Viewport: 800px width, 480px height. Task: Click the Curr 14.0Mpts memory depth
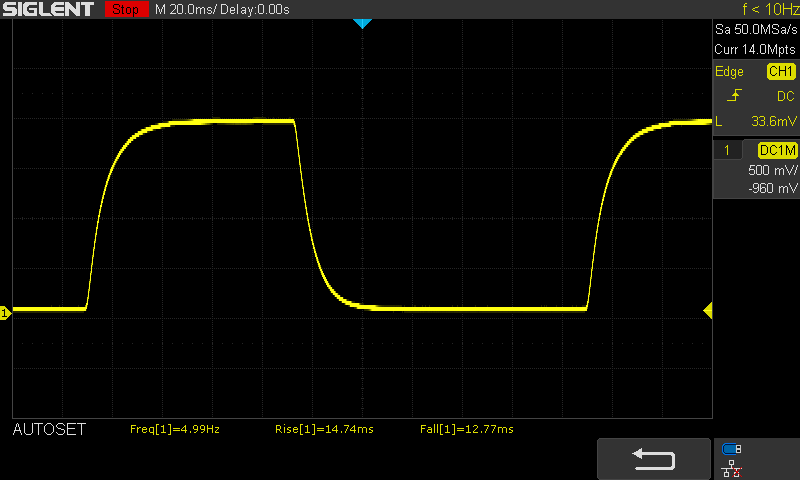point(755,49)
